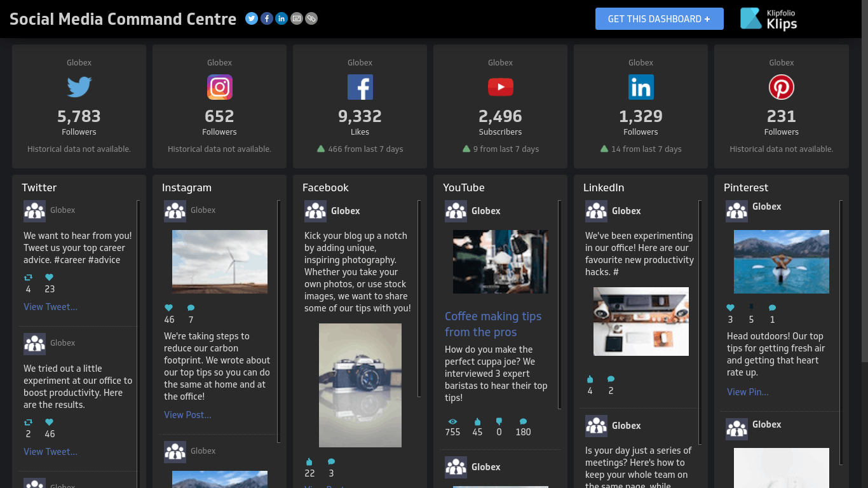Click '231' Pinterest followers count
Screen dimensions: 868x488
tap(782, 116)
